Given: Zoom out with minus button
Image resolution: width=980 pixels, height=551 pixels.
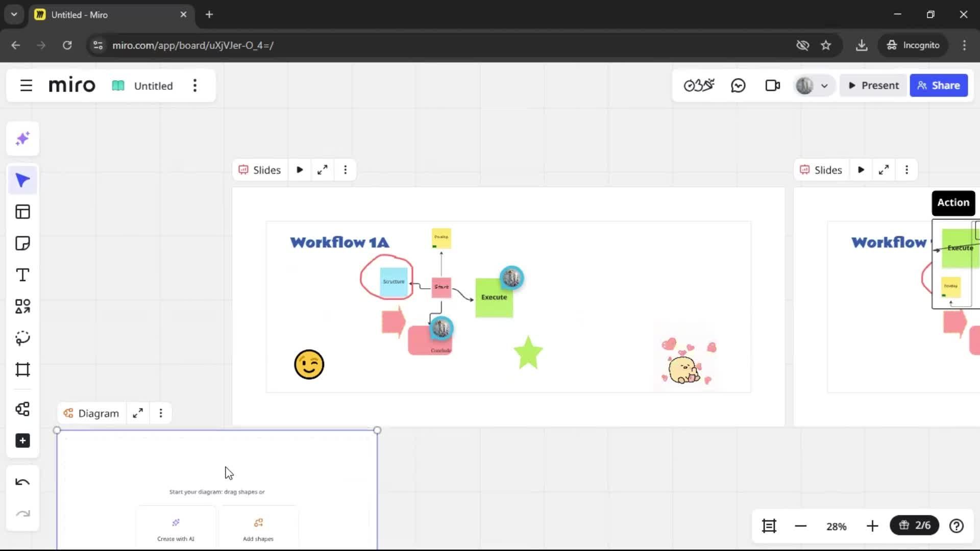Looking at the screenshot, I should click(800, 526).
